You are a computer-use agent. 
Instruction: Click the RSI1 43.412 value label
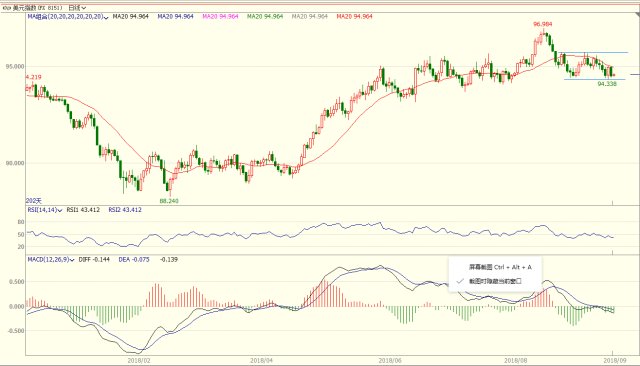click(83, 210)
